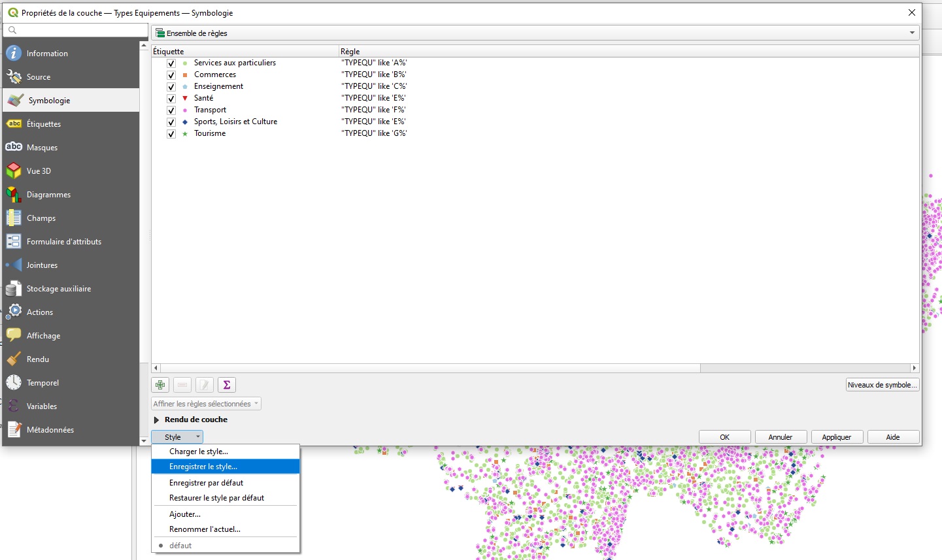Click the sidebar search field
Screen dimensions: 942x560
point(76,30)
